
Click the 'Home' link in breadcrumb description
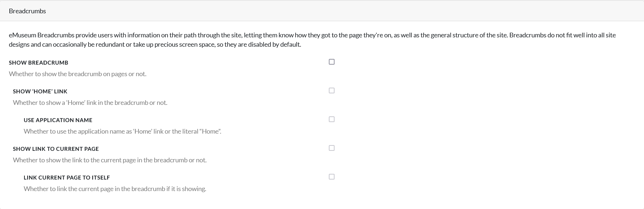[90, 103]
